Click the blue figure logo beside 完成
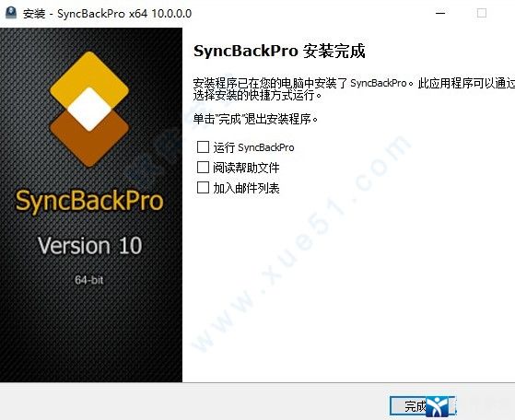The height and width of the screenshot is (420, 515). 439,406
